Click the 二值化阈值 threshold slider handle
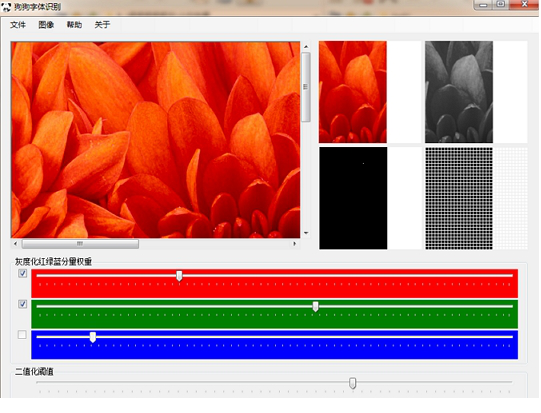The image size is (541, 413). coord(352,383)
